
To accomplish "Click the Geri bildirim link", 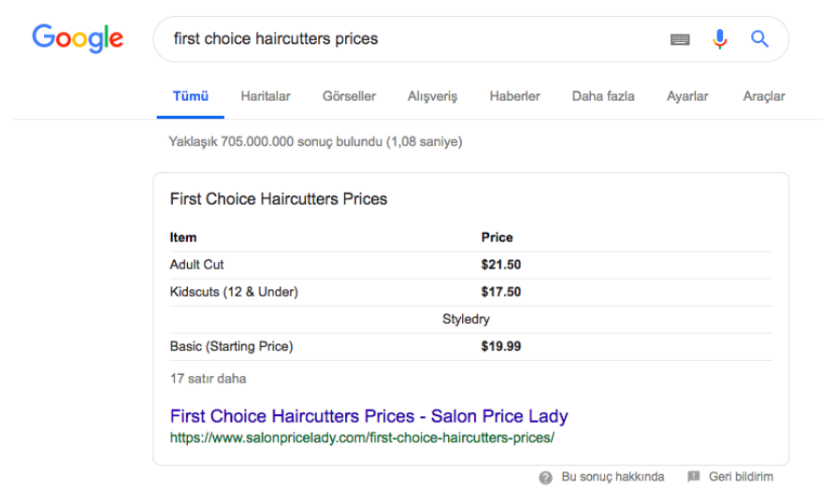I will (x=741, y=477).
